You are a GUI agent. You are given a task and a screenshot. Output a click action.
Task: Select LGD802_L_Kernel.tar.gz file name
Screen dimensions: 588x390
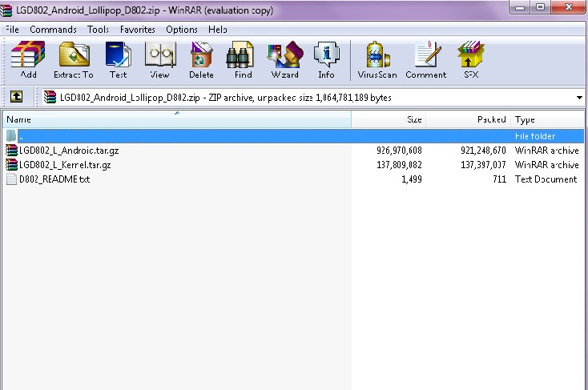(65, 165)
